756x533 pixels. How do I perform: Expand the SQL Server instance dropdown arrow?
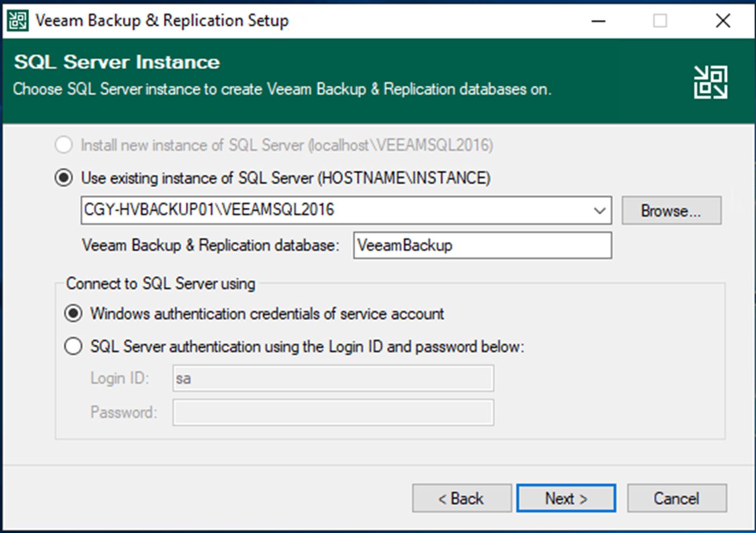point(599,210)
